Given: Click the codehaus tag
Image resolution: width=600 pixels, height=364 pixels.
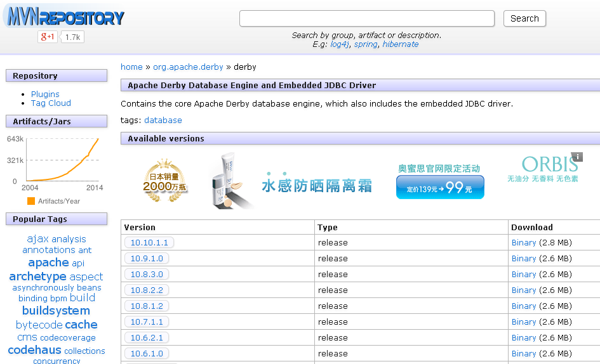Looking at the screenshot, I should [x=34, y=350].
